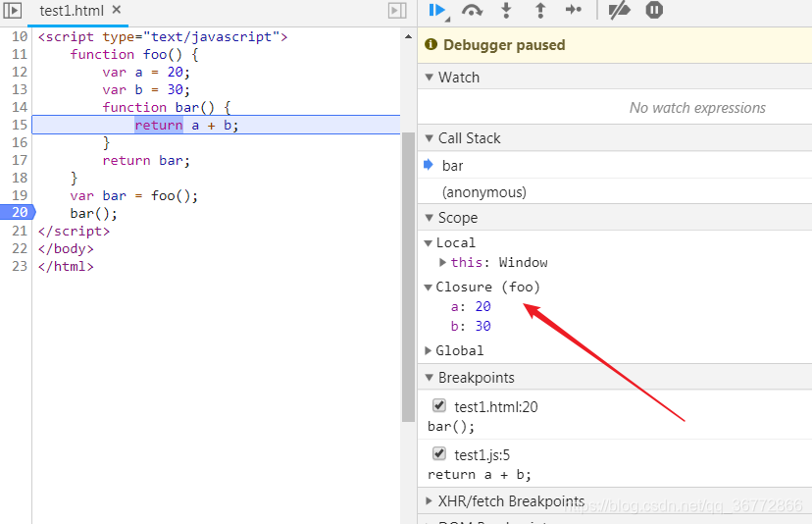812x524 pixels.
Task: Click the 'return a + b;' breakpoint code text
Action: [x=480, y=475]
